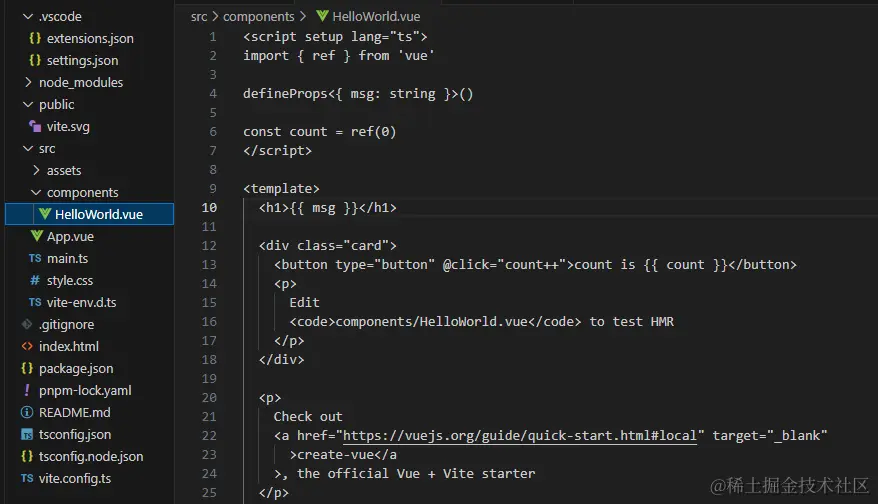The image size is (878, 504).
Task: Open package.json file
Action: pos(76,368)
